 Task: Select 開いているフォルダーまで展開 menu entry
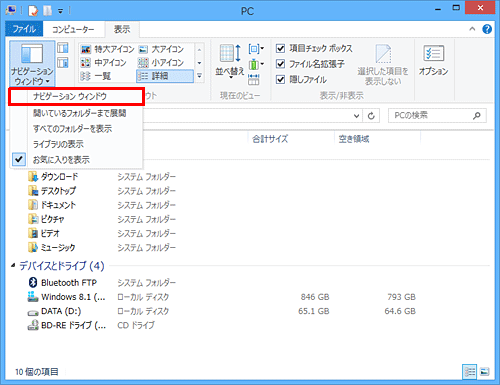tap(77, 113)
